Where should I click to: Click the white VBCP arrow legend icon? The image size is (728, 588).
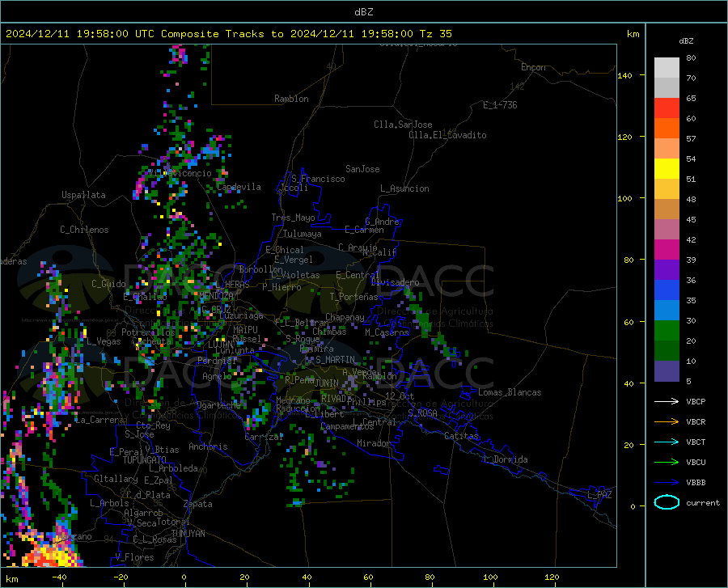point(667,401)
